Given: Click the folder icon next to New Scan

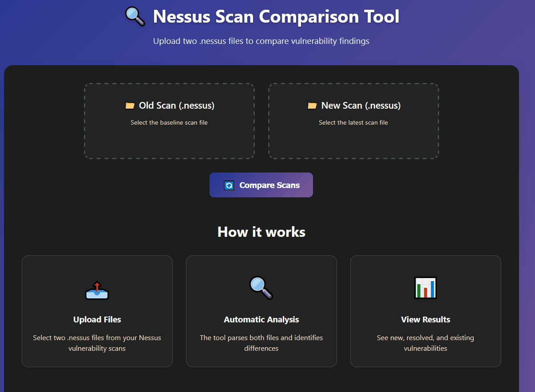Looking at the screenshot, I should 312,106.
